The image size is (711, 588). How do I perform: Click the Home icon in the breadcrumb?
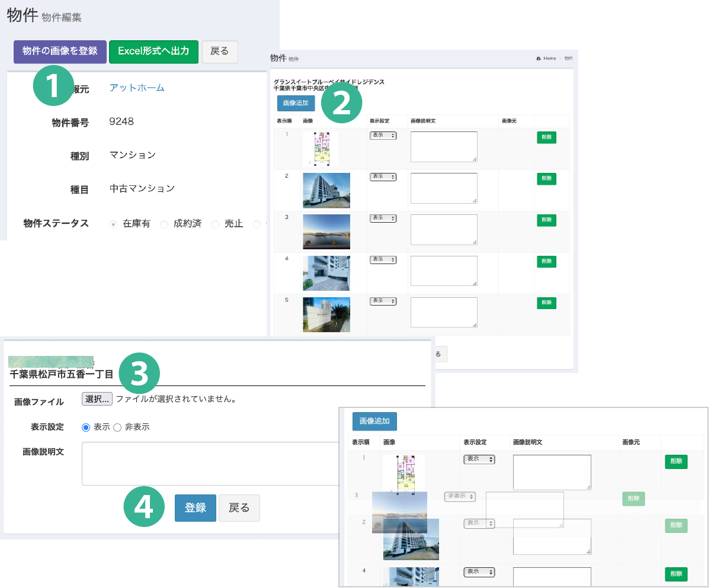538,59
